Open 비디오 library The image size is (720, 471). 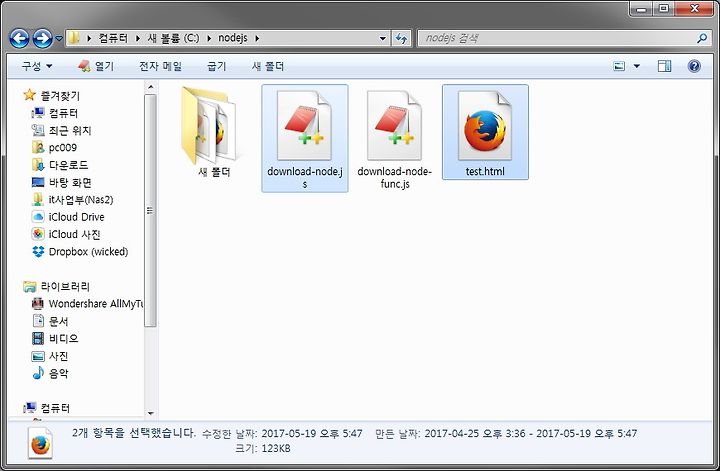[63, 338]
